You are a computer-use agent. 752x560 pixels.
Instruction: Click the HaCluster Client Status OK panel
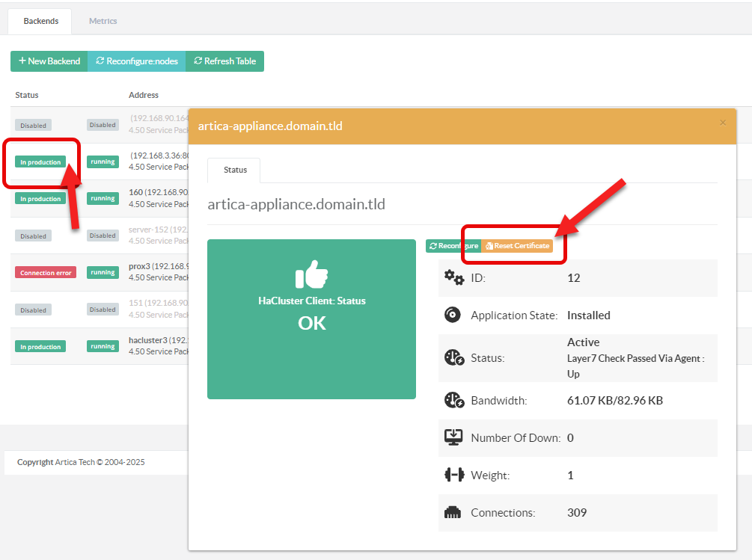(311, 319)
